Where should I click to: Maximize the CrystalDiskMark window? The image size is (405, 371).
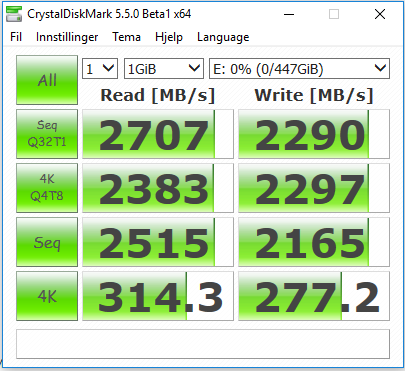[334, 14]
